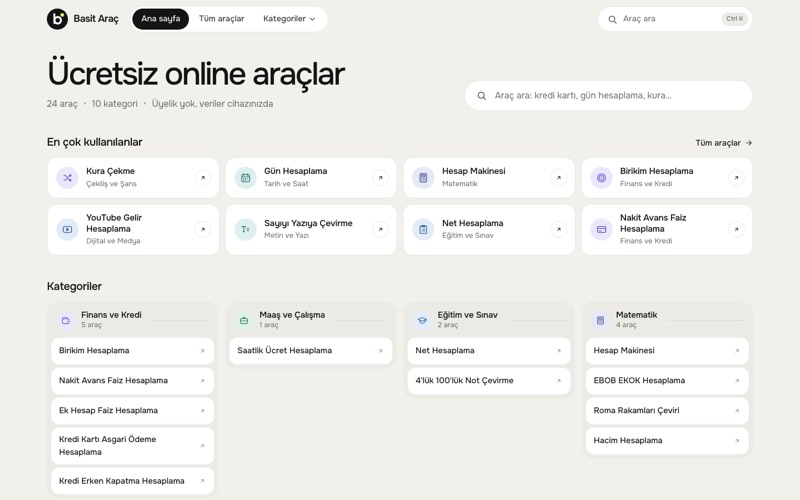Click arrow on Saatlik Ücret Hesaplama row
This screenshot has height=500, width=800.
coord(381,351)
